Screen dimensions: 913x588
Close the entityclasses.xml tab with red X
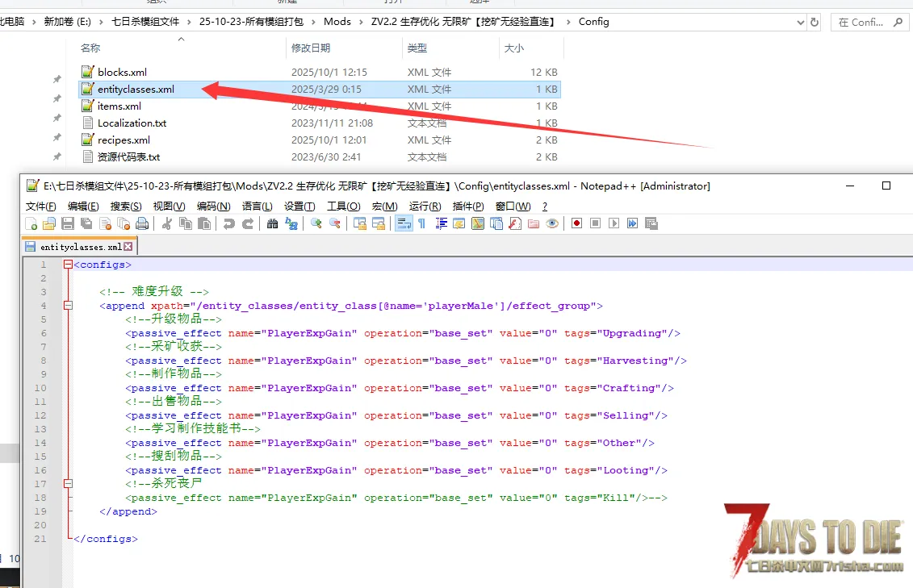[128, 247]
